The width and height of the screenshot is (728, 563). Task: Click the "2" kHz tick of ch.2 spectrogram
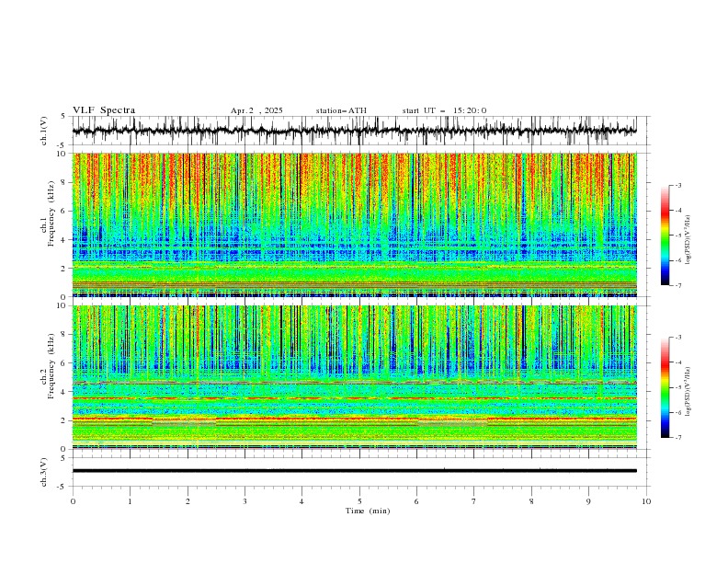click(x=63, y=420)
